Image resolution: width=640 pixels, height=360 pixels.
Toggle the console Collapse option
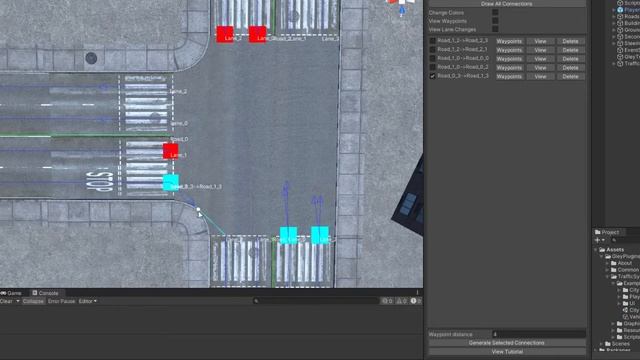pos(33,301)
